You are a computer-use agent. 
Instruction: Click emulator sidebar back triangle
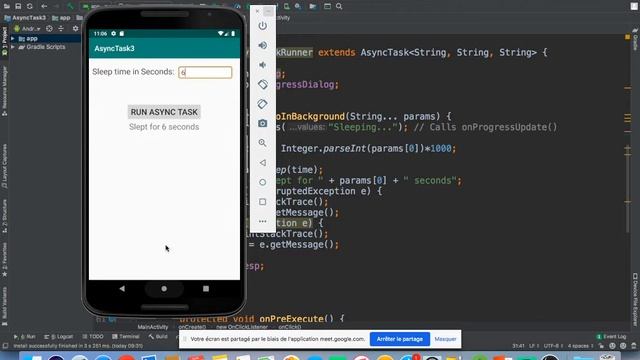coord(262,162)
